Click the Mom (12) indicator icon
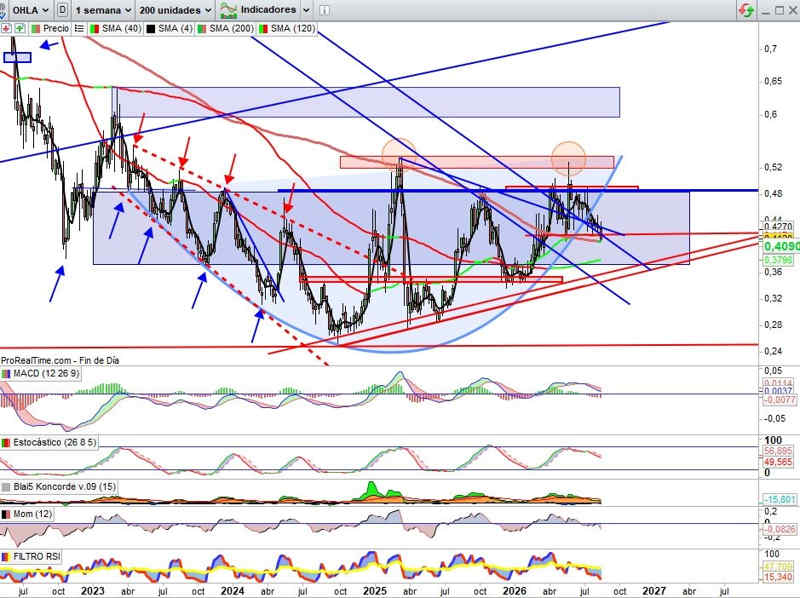 pos(6,514)
